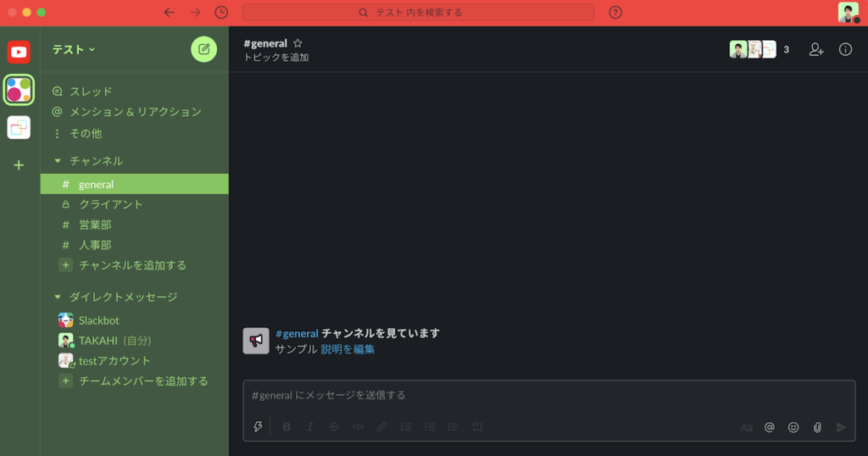Toggle bold formatting in composer
868x456 pixels.
[x=287, y=426]
